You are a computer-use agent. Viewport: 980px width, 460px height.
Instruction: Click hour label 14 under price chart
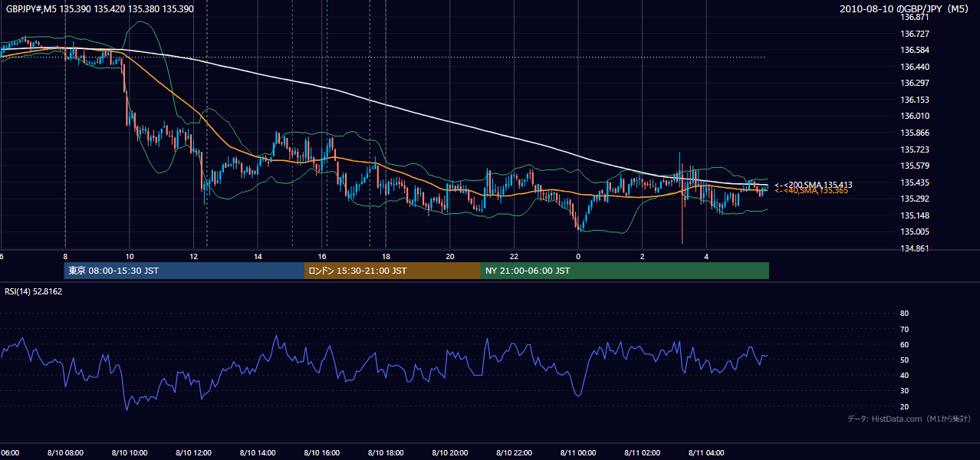[x=258, y=256]
